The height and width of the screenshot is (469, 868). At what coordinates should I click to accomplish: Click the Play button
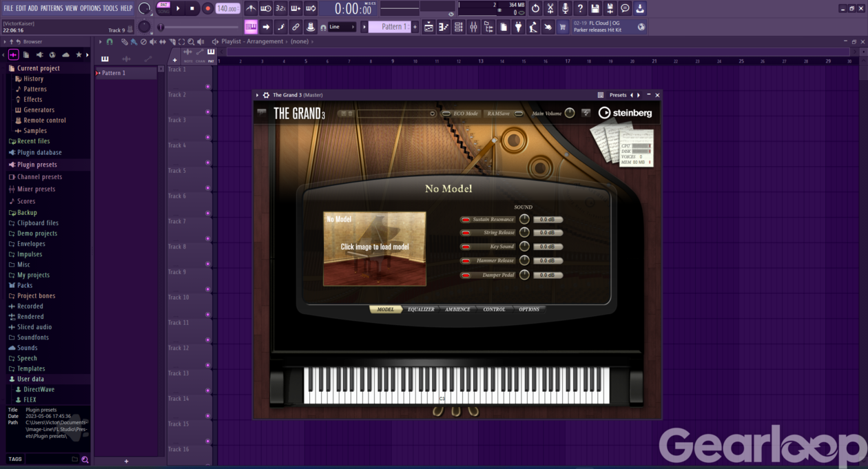pyautogui.click(x=178, y=8)
